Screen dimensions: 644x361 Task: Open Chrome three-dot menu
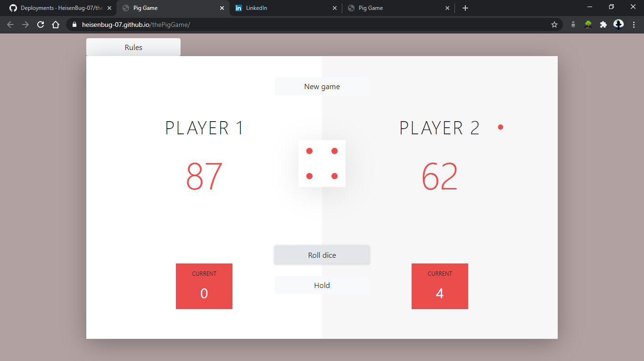pos(634,25)
